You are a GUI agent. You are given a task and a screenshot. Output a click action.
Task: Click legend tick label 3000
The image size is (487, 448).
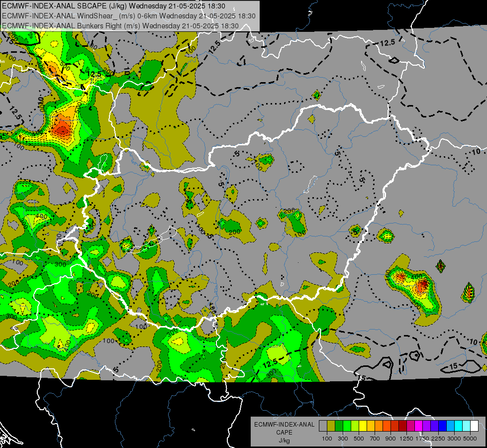454,439
